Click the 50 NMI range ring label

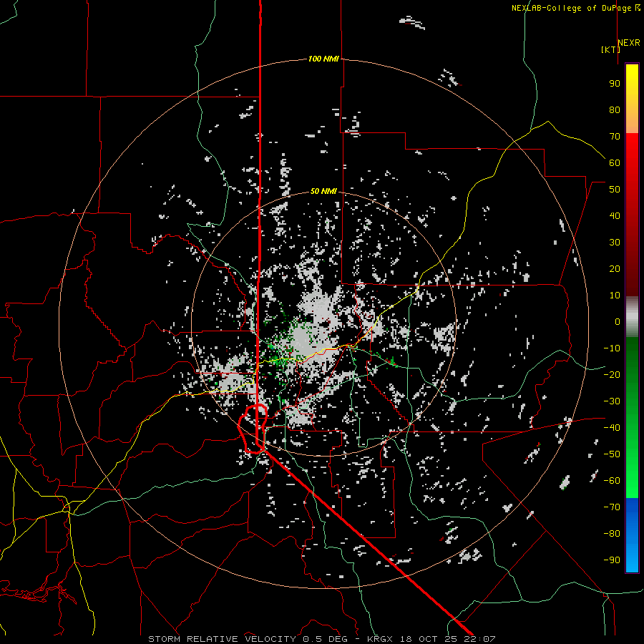pyautogui.click(x=323, y=191)
